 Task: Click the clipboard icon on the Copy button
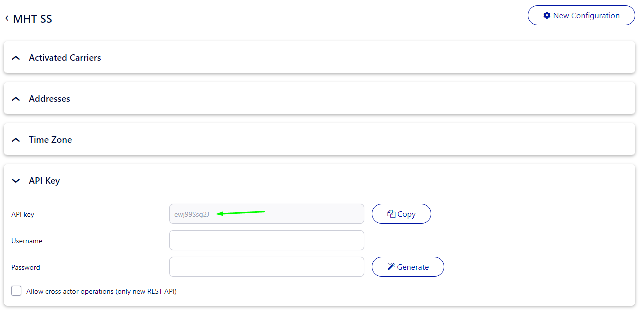click(391, 214)
